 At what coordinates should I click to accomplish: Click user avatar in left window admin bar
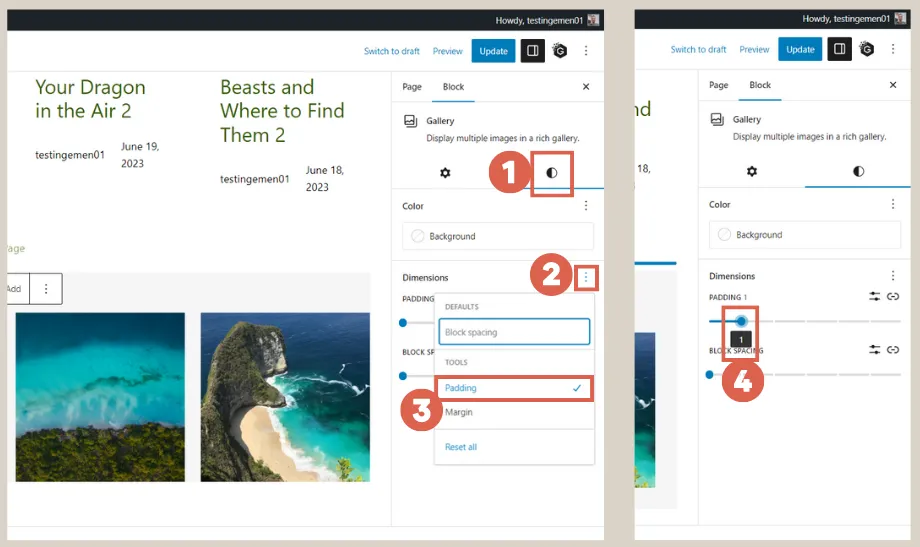(x=593, y=20)
